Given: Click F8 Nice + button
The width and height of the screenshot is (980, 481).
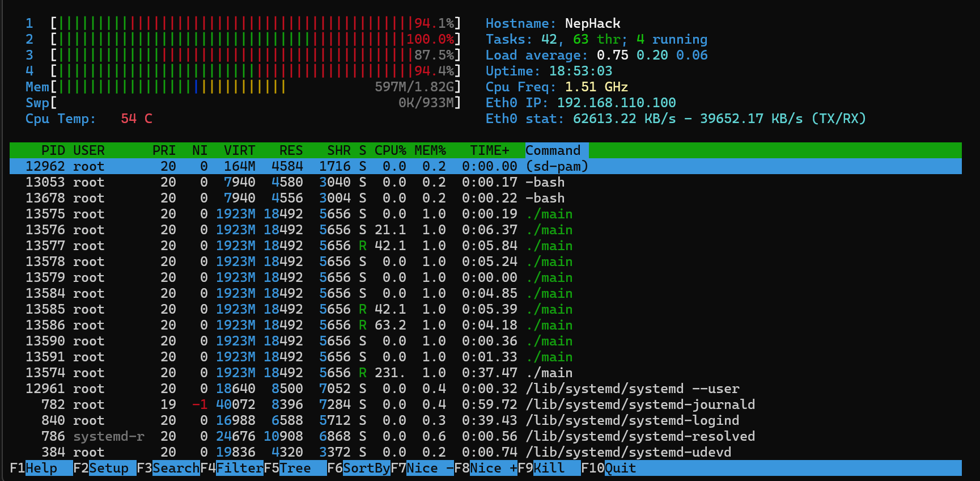Looking at the screenshot, I should (486, 468).
